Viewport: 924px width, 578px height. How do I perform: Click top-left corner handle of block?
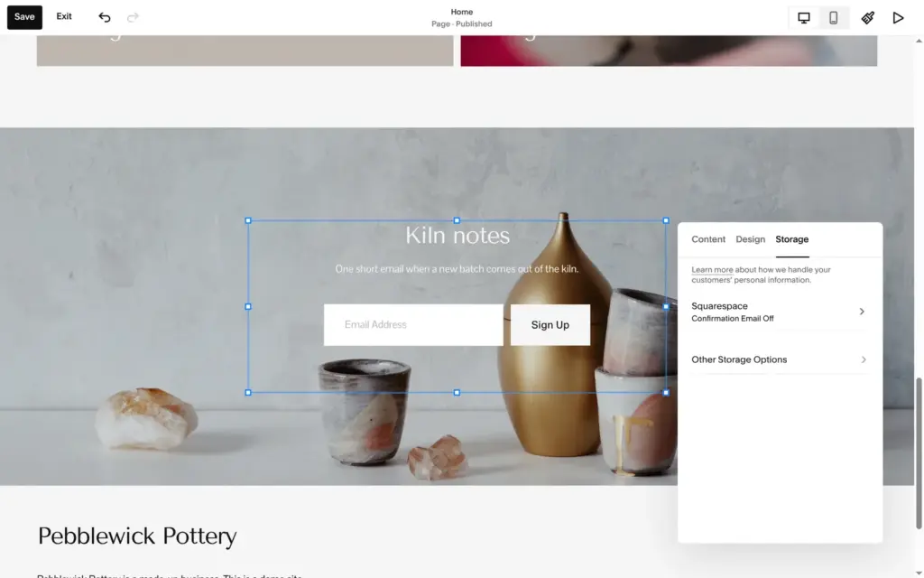point(248,220)
